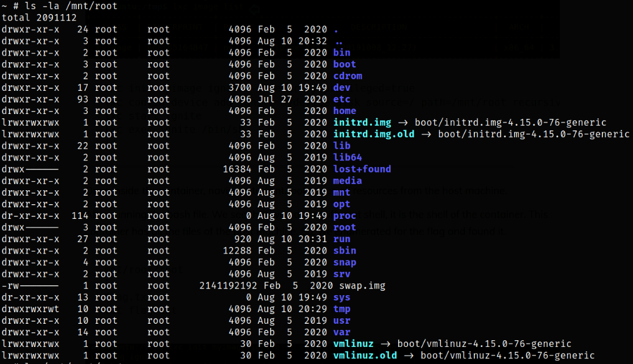Click the symlink target in the initrd.img.old row
Viewport: 633px width, 364px height.
534,134
